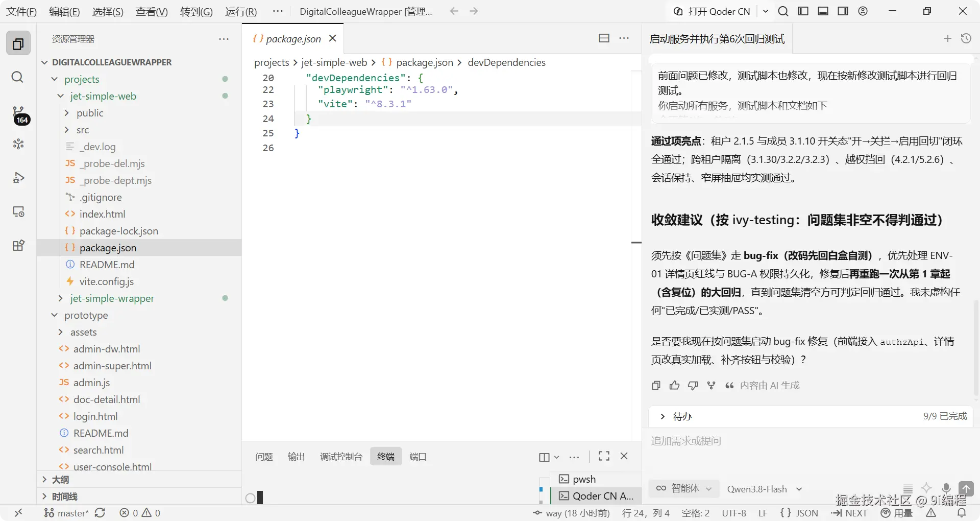Start a new chat with the plus icon
Viewport: 980px width, 521px height.
pyautogui.click(x=947, y=38)
